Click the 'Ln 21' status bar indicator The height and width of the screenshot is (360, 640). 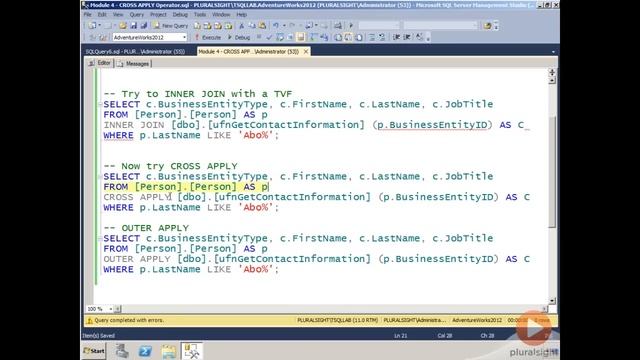pos(400,336)
